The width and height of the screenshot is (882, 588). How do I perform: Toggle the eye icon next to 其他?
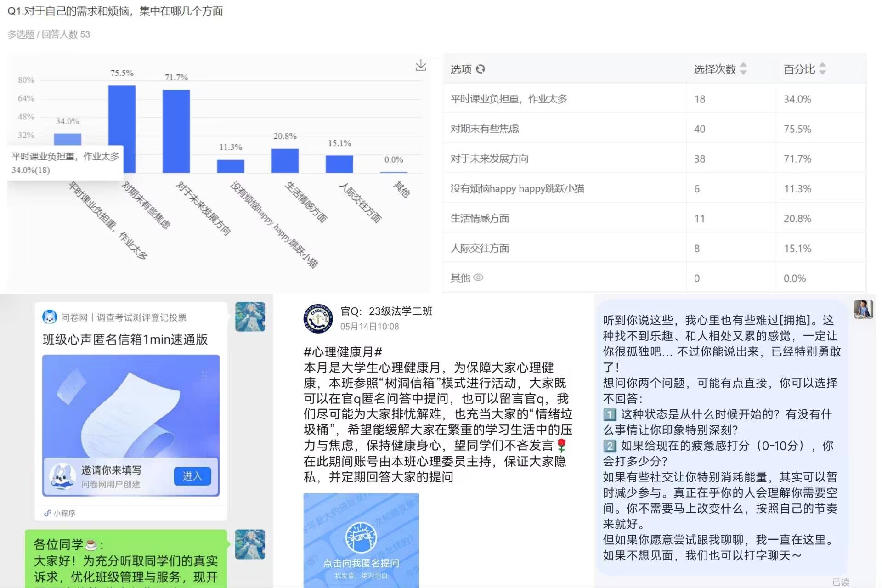(x=478, y=277)
